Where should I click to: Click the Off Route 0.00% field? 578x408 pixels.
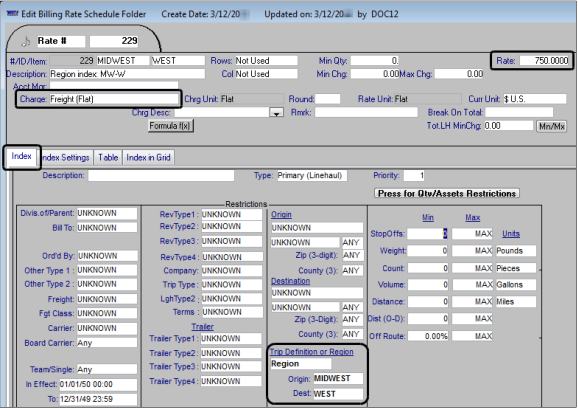(428, 336)
